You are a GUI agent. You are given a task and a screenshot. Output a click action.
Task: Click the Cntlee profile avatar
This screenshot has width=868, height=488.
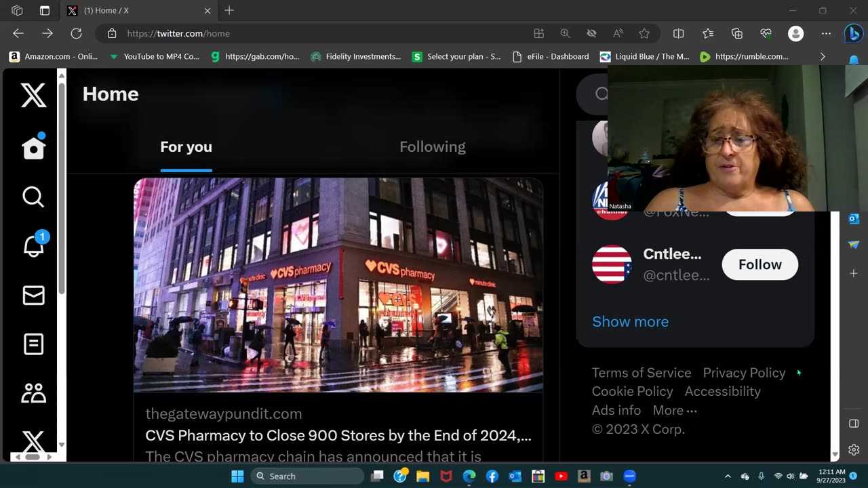pyautogui.click(x=612, y=264)
